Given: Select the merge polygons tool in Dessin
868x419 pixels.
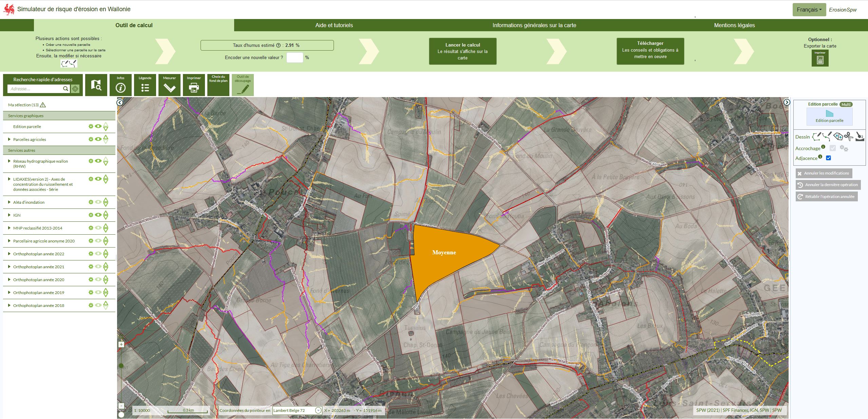Looking at the screenshot, I should click(838, 136).
